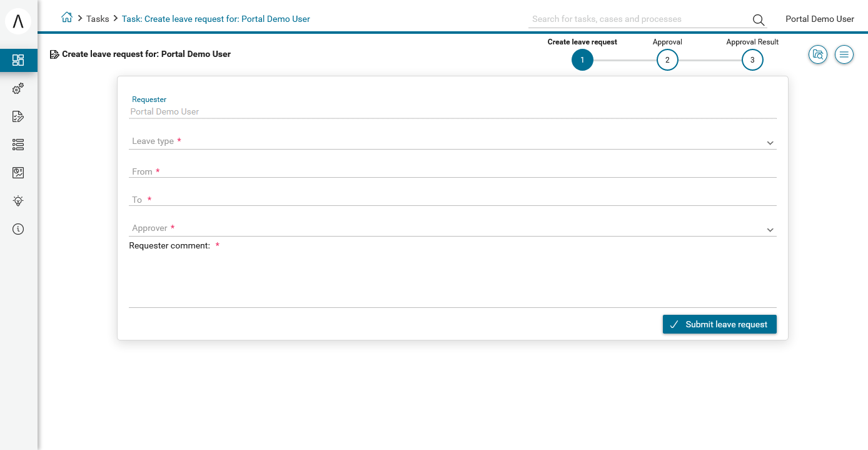Open the Processes gears icon in sidebar
The height and width of the screenshot is (450, 868).
(18, 89)
